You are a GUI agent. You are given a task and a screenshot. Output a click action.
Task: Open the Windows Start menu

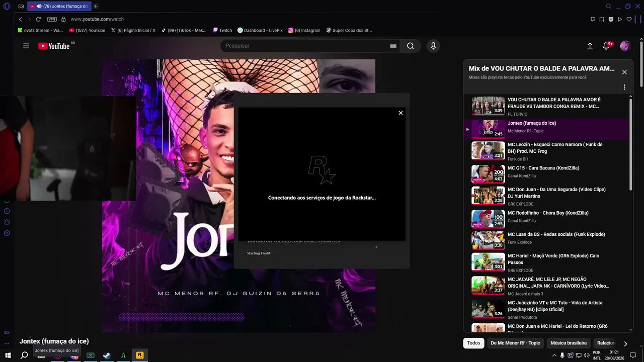click(8, 355)
